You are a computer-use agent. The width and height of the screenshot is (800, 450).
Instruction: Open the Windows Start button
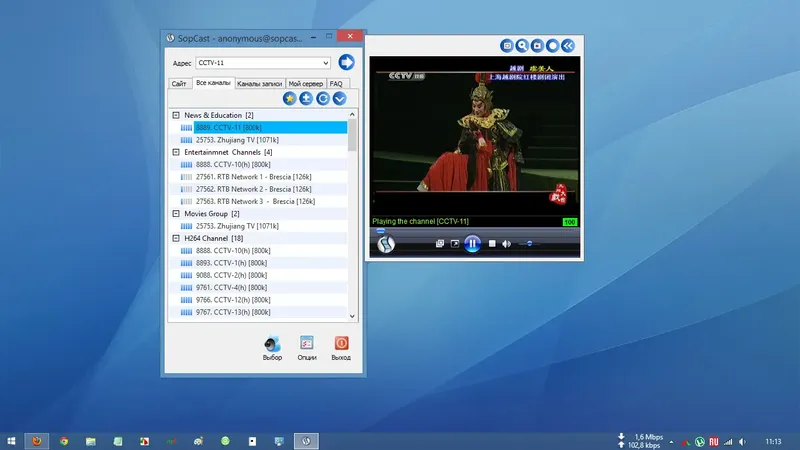(x=11, y=441)
